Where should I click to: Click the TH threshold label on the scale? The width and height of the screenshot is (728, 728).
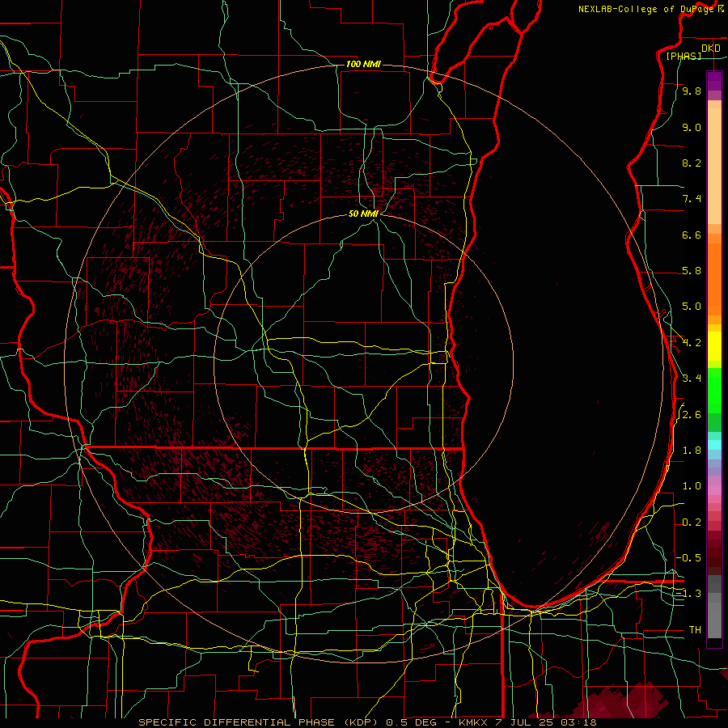pos(695,630)
